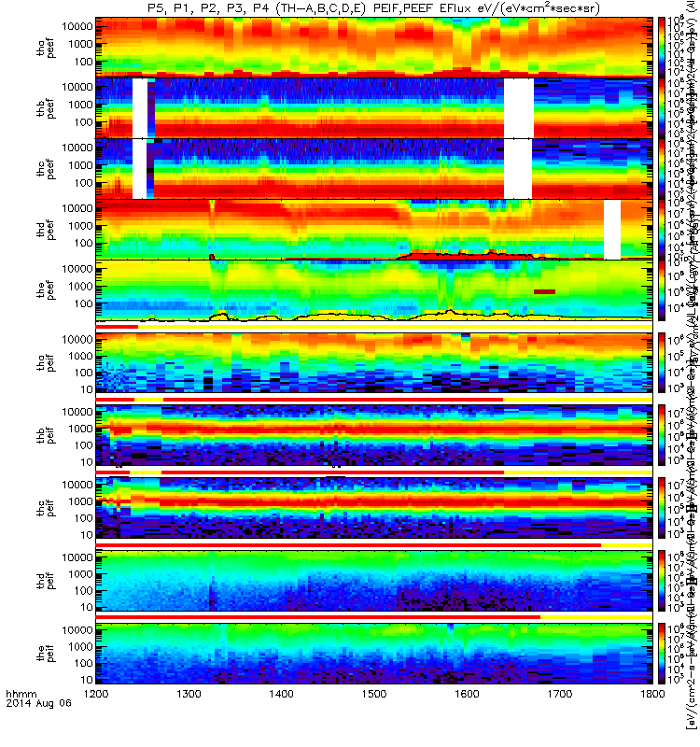
Task: Click the thd peef panel color bar
Action: [662, 229]
